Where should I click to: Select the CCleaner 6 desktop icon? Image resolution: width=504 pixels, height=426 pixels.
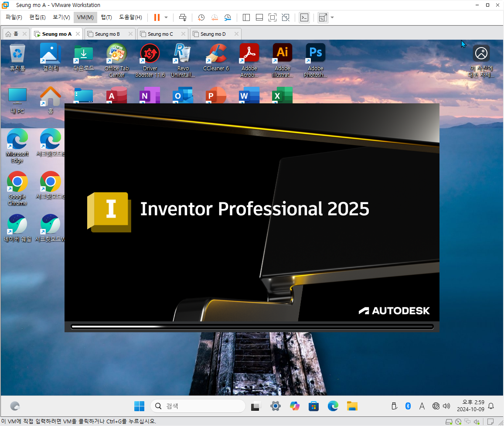point(216,57)
